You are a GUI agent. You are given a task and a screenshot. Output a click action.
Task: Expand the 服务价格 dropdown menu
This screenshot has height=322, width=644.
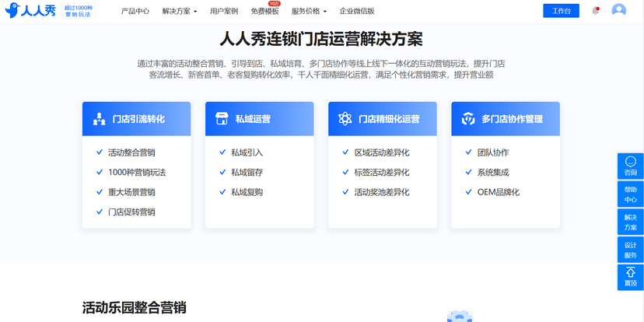tap(309, 12)
